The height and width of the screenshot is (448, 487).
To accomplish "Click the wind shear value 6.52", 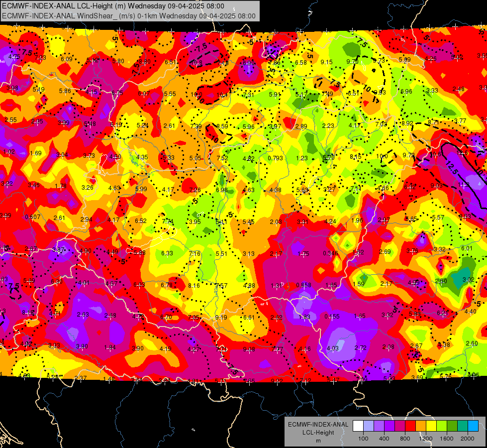I will tap(140, 221).
